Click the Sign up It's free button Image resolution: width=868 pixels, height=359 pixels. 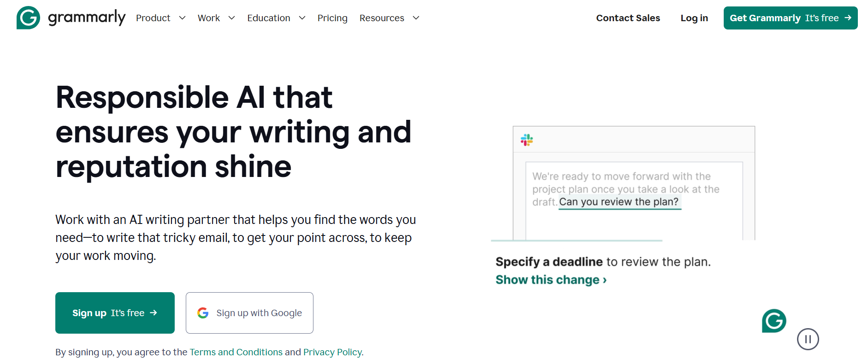(x=115, y=313)
